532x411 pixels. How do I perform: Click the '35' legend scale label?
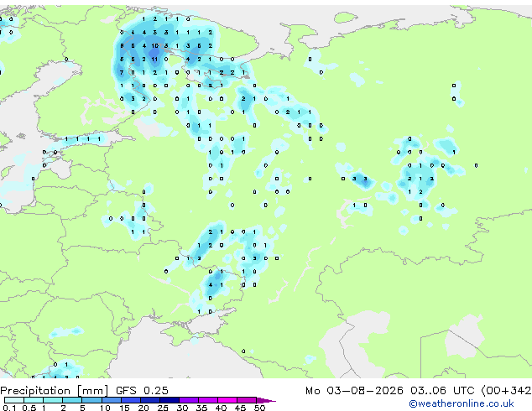(202, 408)
